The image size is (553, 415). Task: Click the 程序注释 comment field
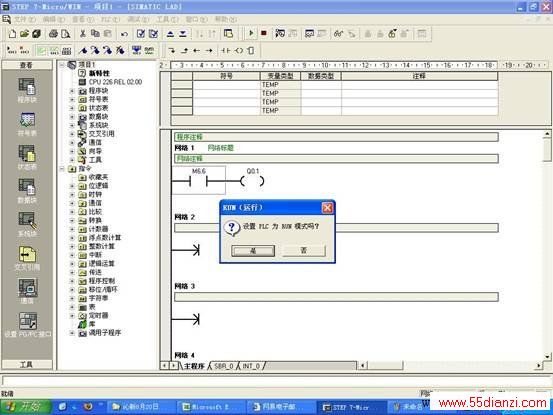click(336, 137)
